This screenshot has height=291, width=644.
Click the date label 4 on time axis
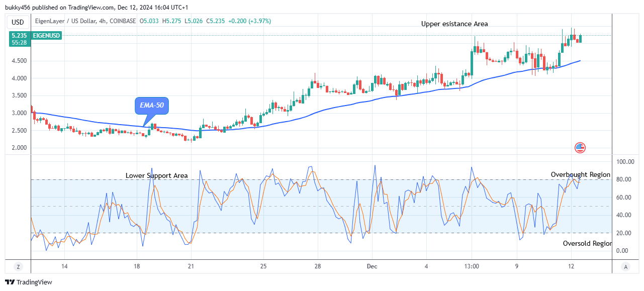(426, 266)
